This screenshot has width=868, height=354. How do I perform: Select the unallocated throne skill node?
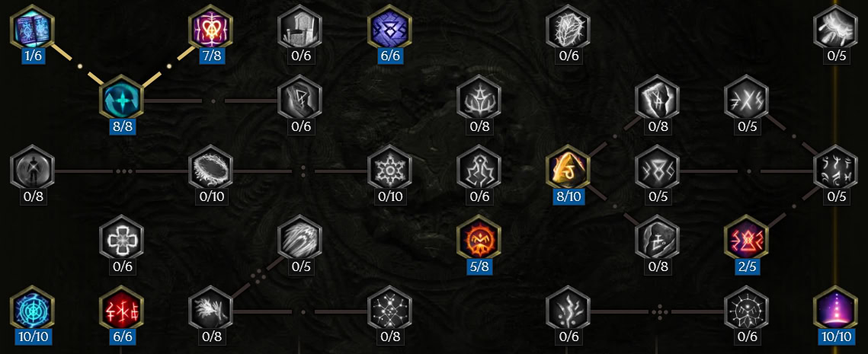pyautogui.click(x=300, y=27)
